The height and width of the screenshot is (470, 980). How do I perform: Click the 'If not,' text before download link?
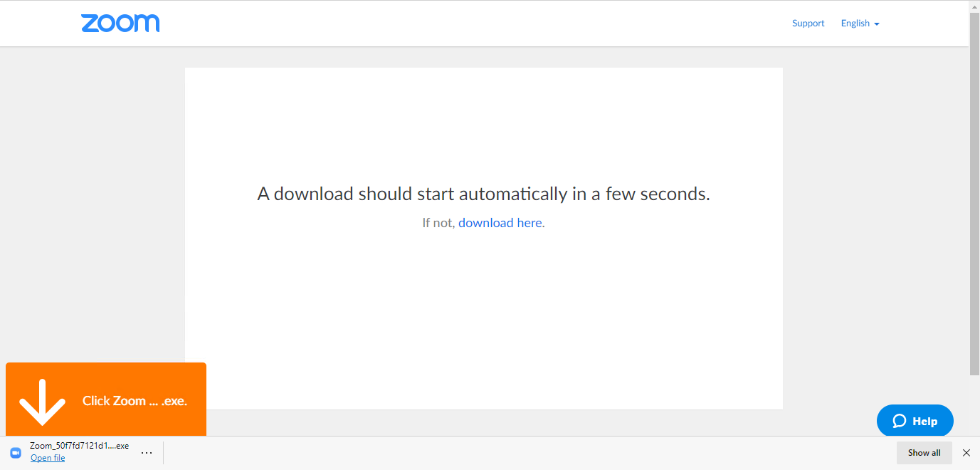(x=438, y=223)
